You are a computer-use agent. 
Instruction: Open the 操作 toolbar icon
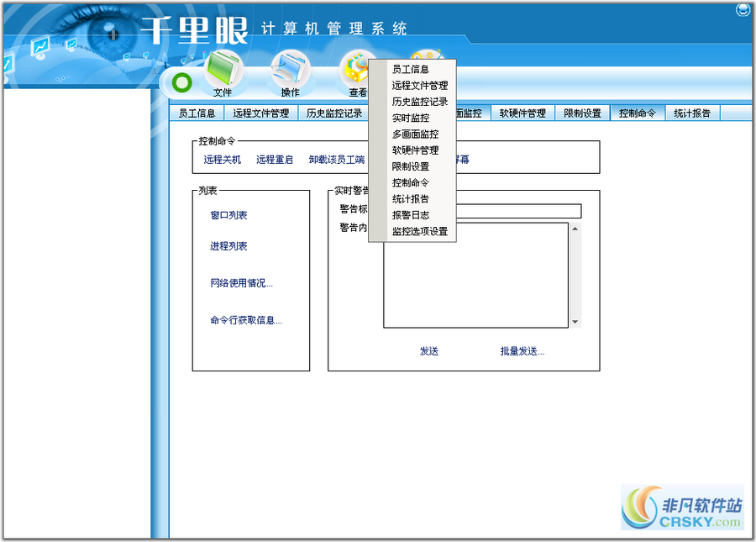click(x=290, y=73)
